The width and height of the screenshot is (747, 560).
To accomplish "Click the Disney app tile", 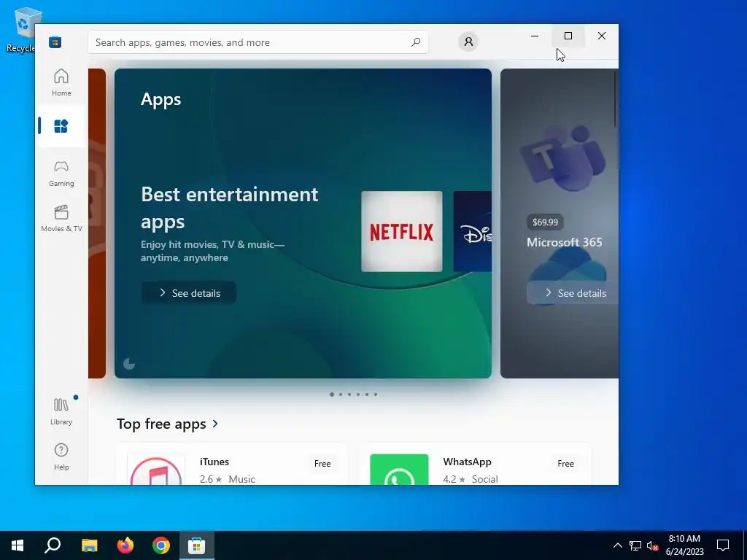I will pyautogui.click(x=472, y=231).
